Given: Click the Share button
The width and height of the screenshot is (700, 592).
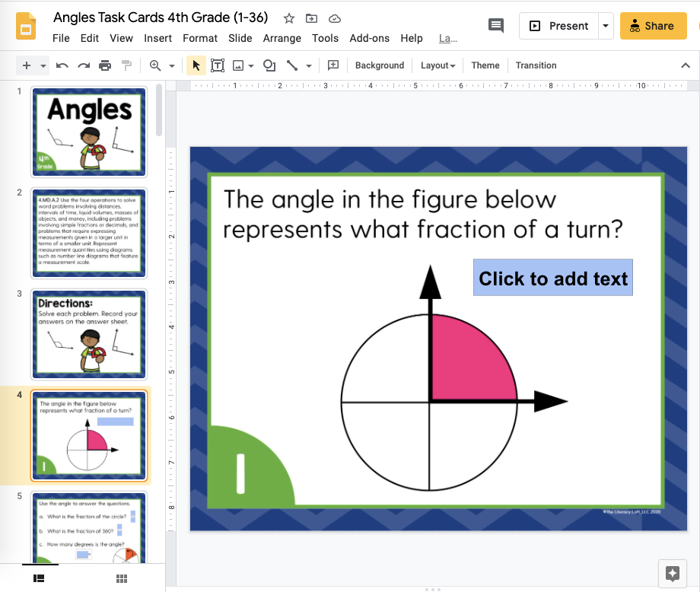Looking at the screenshot, I should pos(652,25).
